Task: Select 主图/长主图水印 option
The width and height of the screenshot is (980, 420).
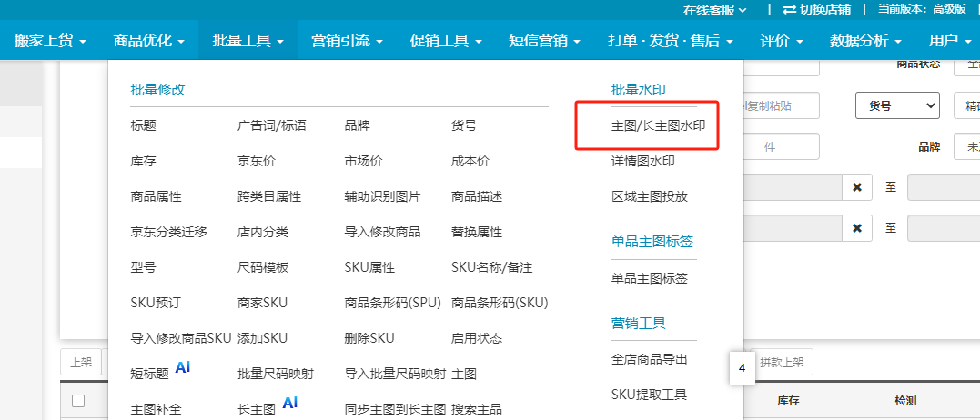Action: click(658, 126)
